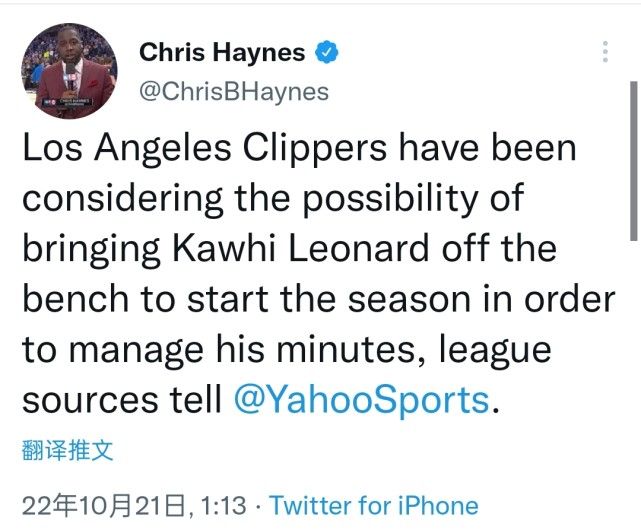
Task: Open the @YahooSports mention link
Action: pos(361,399)
